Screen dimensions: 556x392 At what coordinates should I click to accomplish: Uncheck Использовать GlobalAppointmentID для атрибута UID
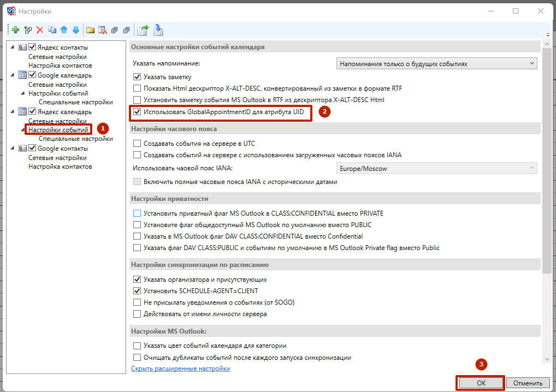coord(137,112)
